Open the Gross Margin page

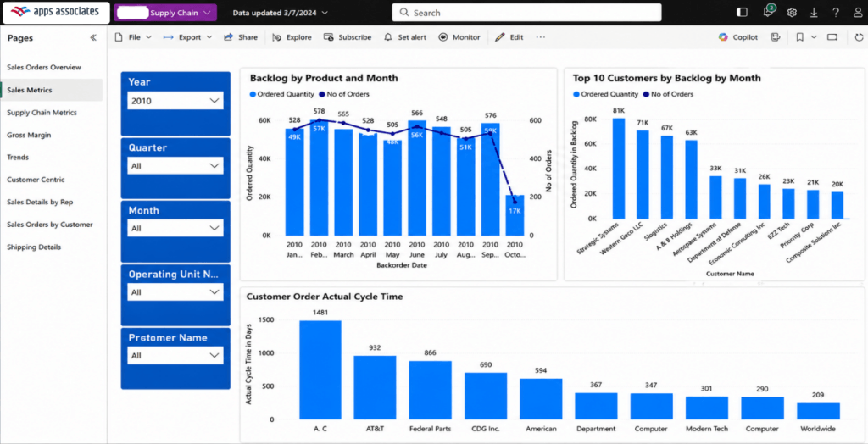pyautogui.click(x=30, y=135)
